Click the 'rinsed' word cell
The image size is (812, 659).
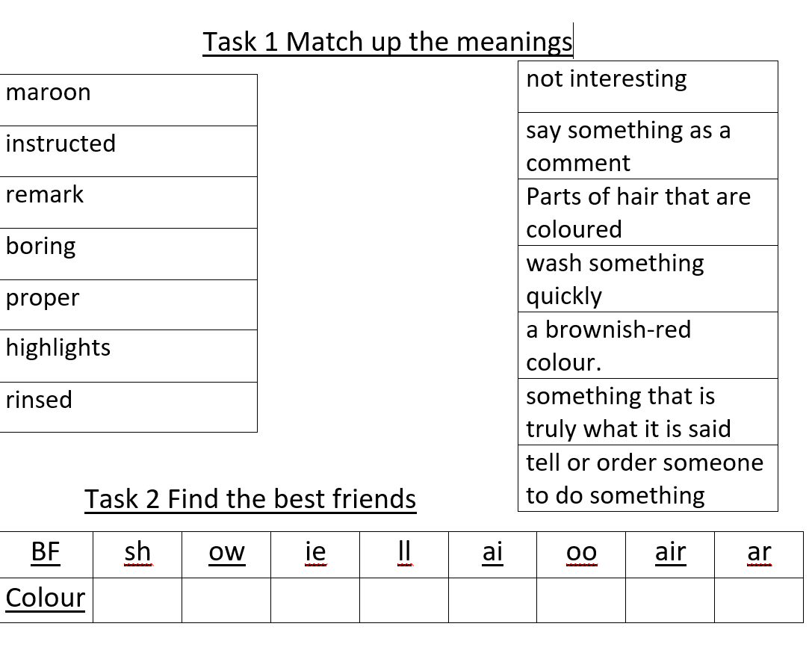[128, 407]
